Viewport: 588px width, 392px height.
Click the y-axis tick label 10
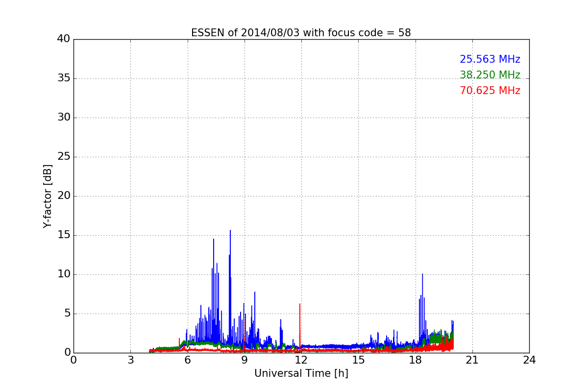click(x=64, y=274)
